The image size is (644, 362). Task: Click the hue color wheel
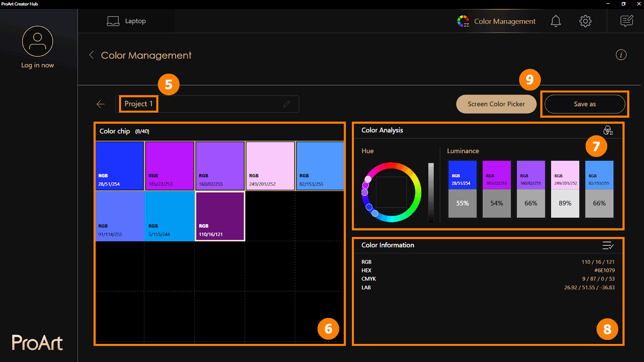tap(391, 192)
